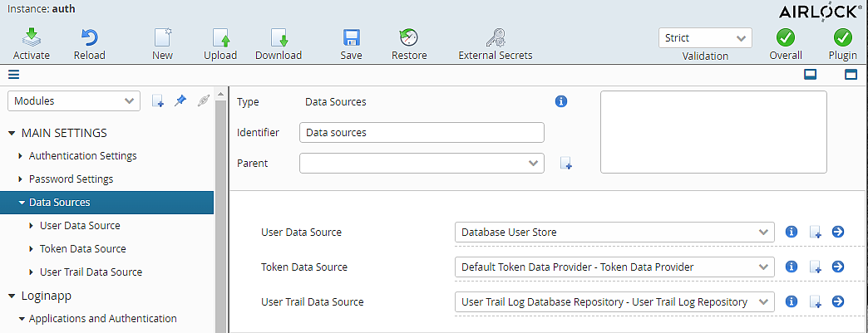Click the add-item icon beside Modules dropdown

(158, 100)
